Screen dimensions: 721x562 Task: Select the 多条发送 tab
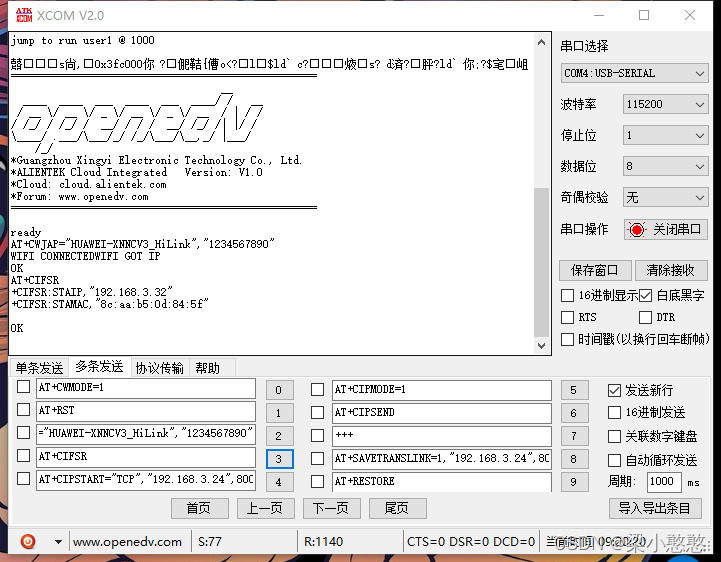(x=99, y=367)
